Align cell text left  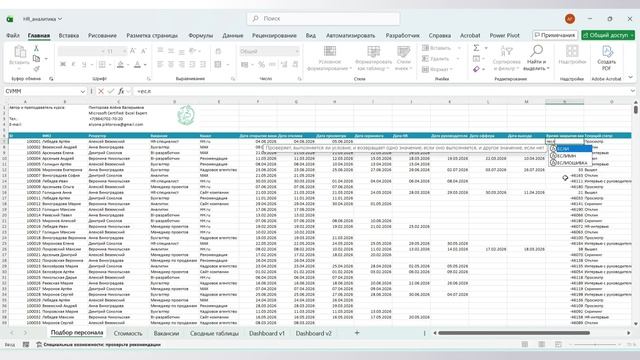(x=160, y=64)
